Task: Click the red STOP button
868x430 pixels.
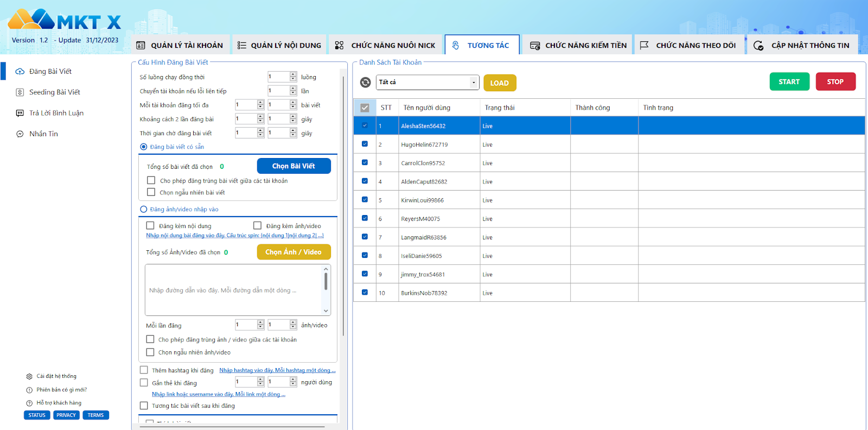Action: click(x=835, y=81)
